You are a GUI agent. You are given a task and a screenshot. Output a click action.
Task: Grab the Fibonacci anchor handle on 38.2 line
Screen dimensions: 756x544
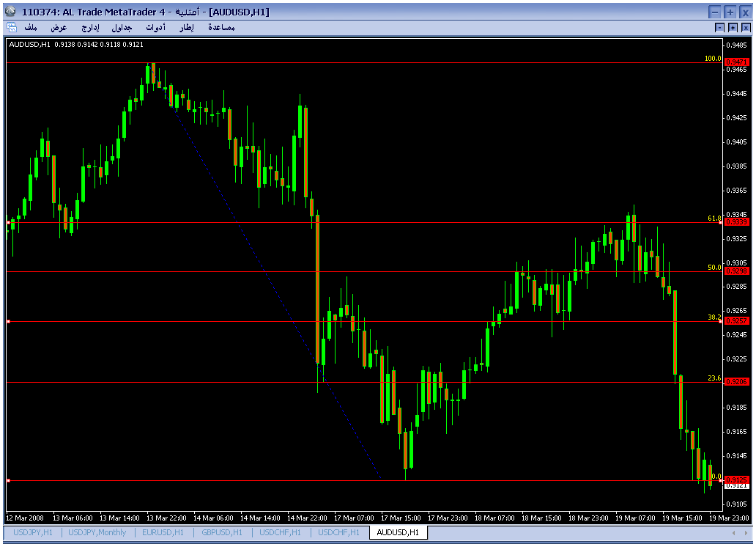8,321
